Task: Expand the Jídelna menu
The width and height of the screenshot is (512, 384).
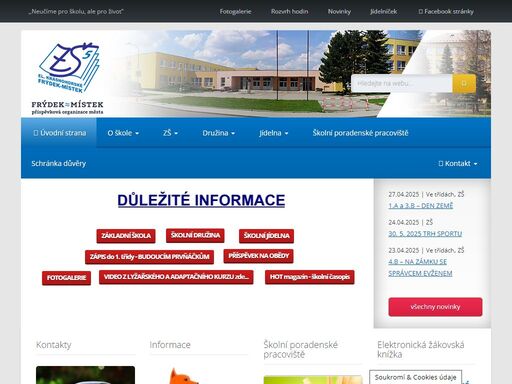Action: (x=274, y=133)
